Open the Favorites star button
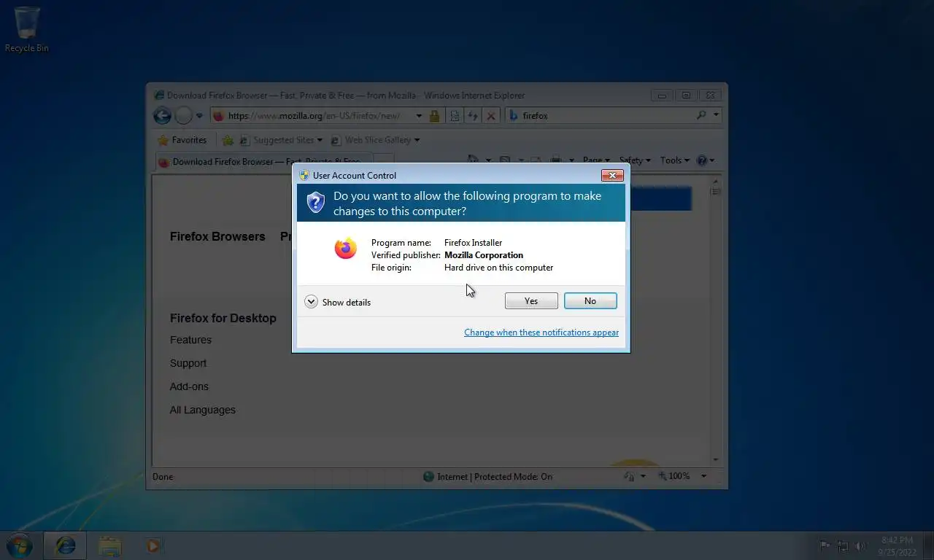Image resolution: width=934 pixels, height=560 pixels. [182, 140]
